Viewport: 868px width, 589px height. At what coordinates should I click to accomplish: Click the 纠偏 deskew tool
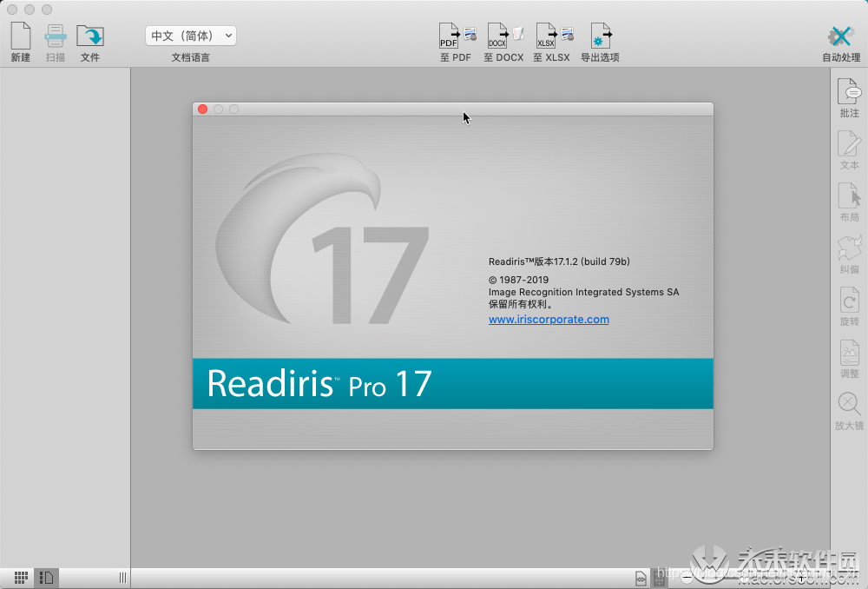[849, 255]
